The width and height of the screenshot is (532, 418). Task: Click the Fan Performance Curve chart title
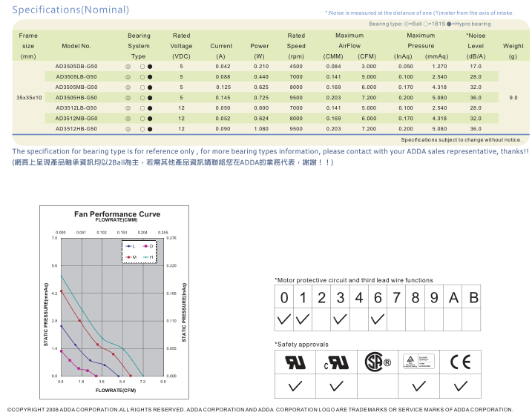point(117,214)
